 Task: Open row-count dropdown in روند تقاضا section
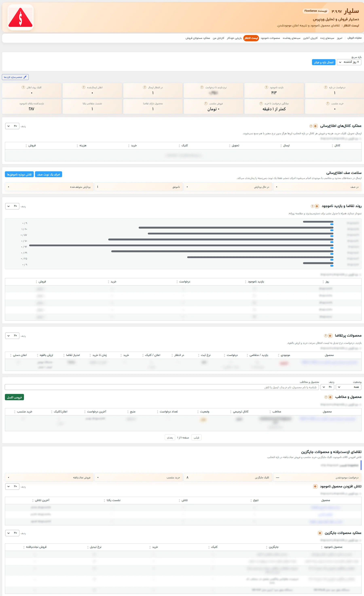(12, 206)
